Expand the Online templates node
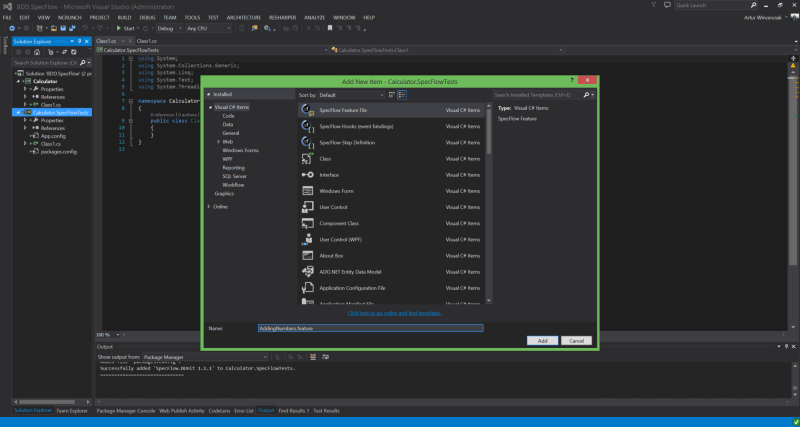The width and height of the screenshot is (800, 427). tap(209, 206)
